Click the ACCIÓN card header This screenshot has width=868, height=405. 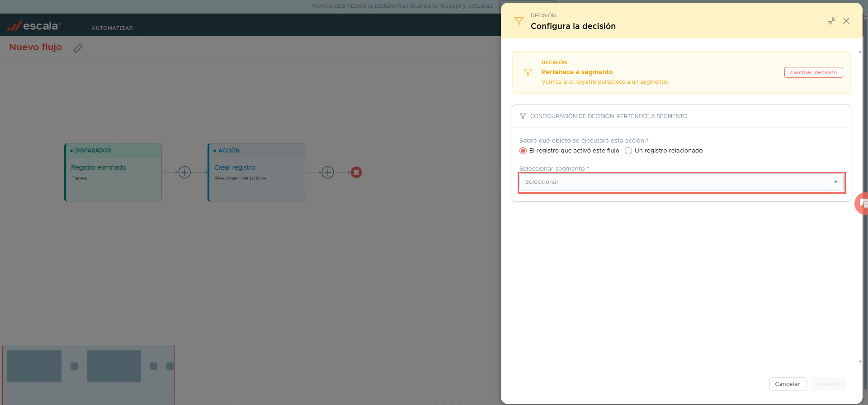pyautogui.click(x=256, y=151)
